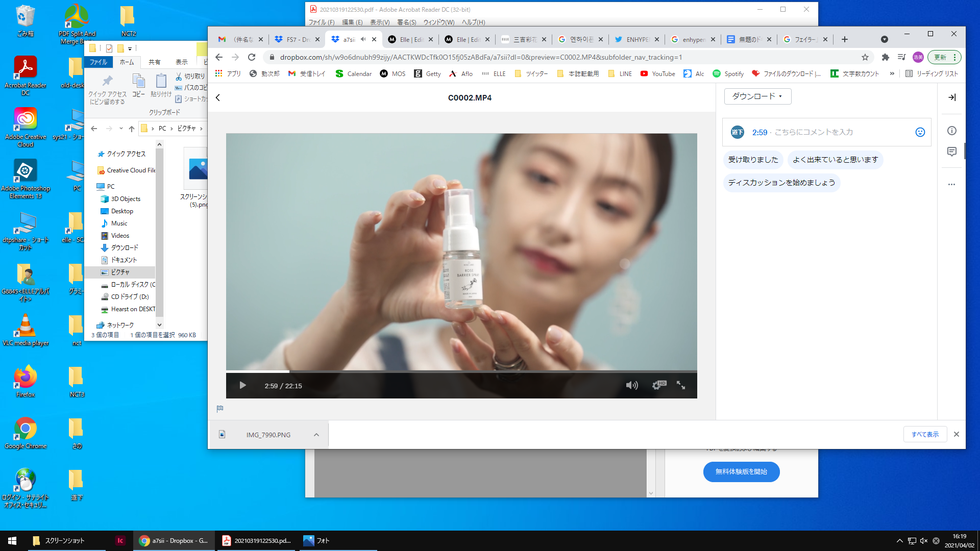Click 貼り付け in Explorer ribbon
Image resolution: width=980 pixels, height=551 pixels.
click(161, 86)
